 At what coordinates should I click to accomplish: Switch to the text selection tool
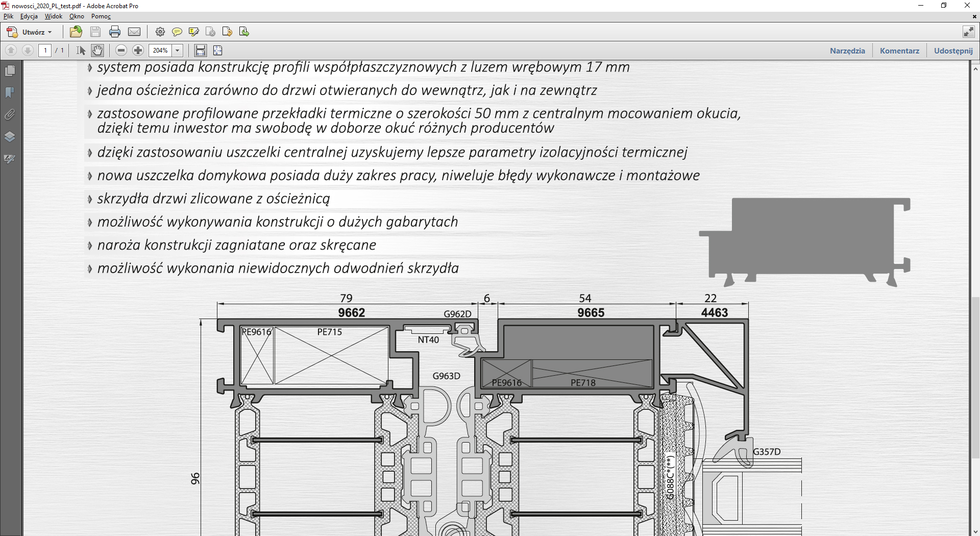tap(81, 50)
